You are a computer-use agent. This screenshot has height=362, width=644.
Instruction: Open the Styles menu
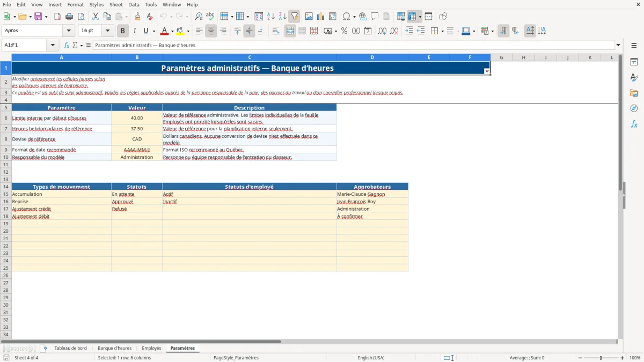[97, 4]
